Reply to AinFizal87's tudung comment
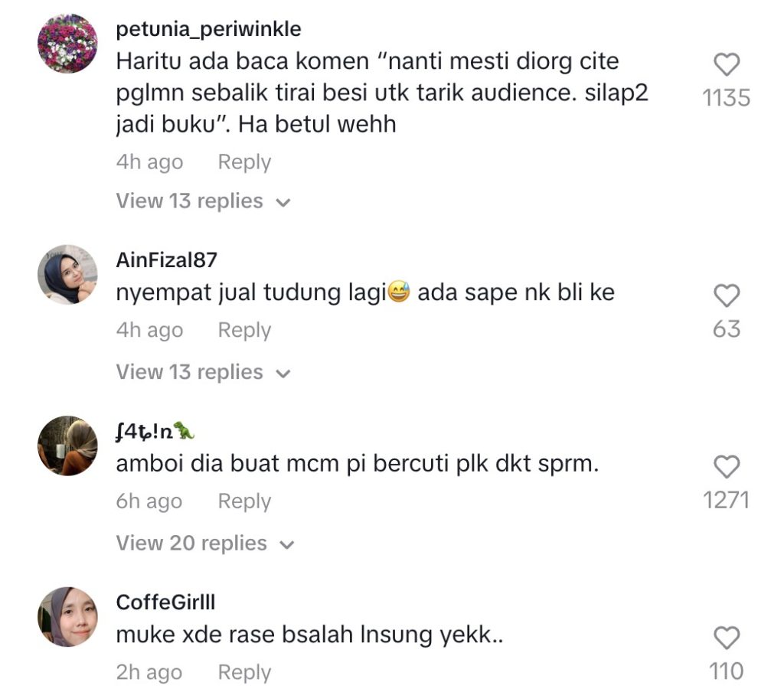The height and width of the screenshot is (692, 784). (x=244, y=330)
